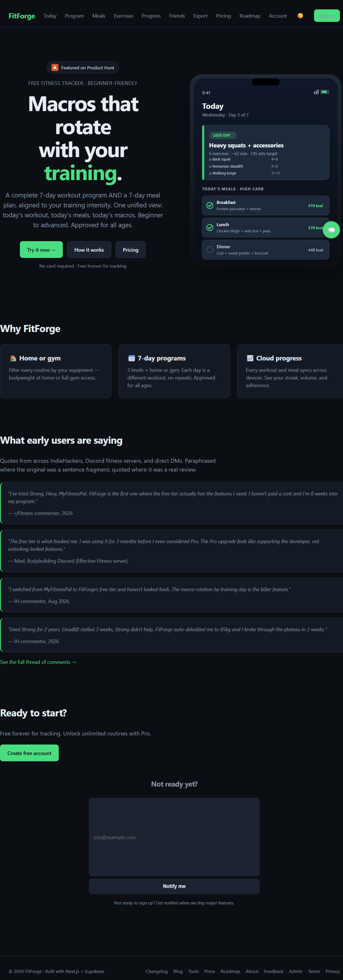Open the Cloud progress feature card
343x980 pixels.
tap(290, 371)
